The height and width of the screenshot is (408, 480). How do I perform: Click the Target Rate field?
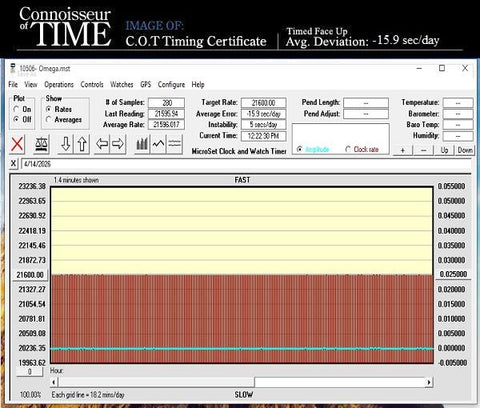(x=264, y=103)
